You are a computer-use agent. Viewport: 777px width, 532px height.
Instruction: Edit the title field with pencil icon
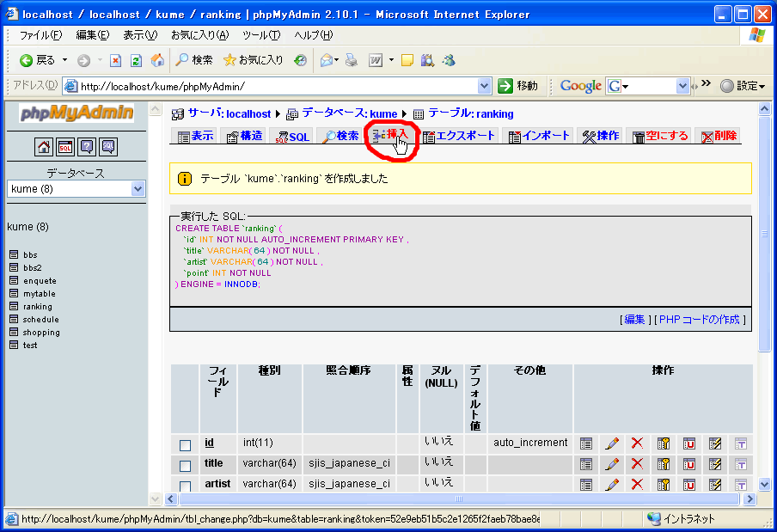[612, 464]
